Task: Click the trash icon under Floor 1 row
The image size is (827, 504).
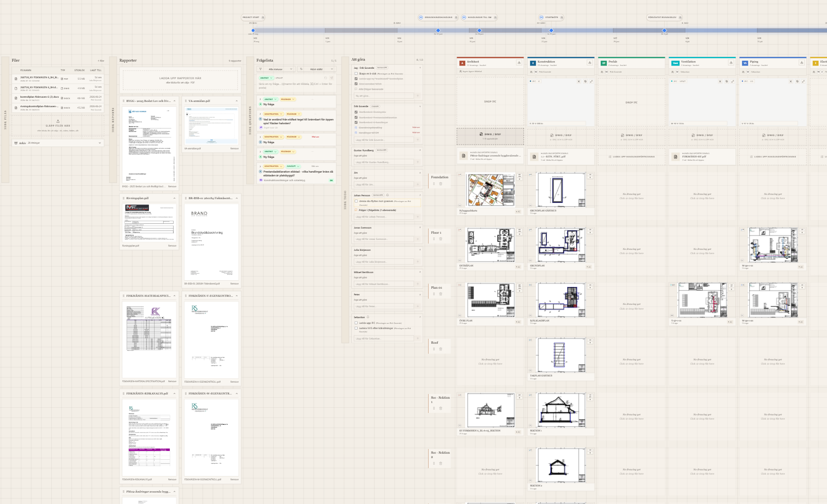Action: [441, 239]
